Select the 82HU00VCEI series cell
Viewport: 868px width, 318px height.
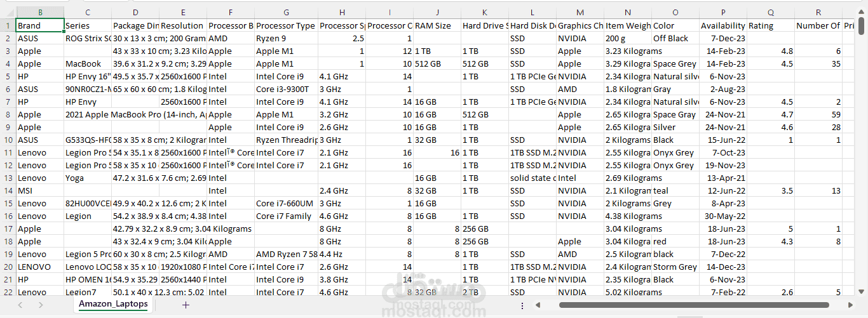point(88,204)
